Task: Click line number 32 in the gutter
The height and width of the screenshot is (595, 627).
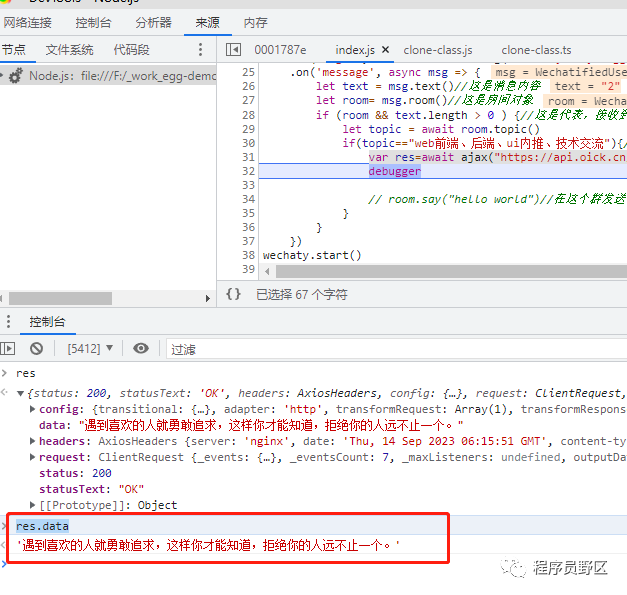Action: [x=248, y=171]
